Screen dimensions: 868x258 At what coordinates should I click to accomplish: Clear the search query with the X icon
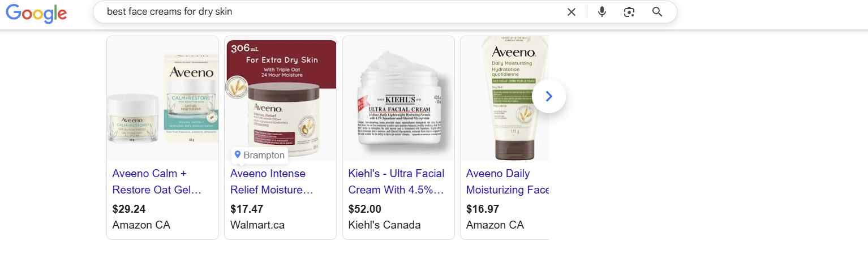(571, 12)
